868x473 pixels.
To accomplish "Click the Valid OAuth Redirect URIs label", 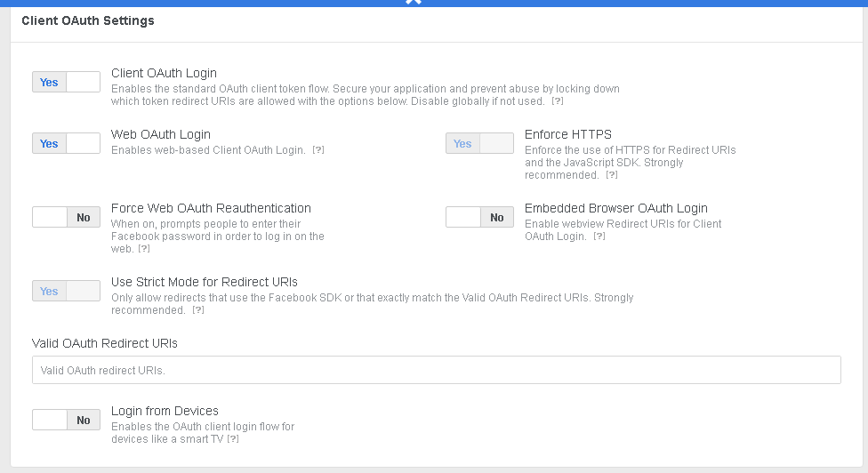I will 105,342.
